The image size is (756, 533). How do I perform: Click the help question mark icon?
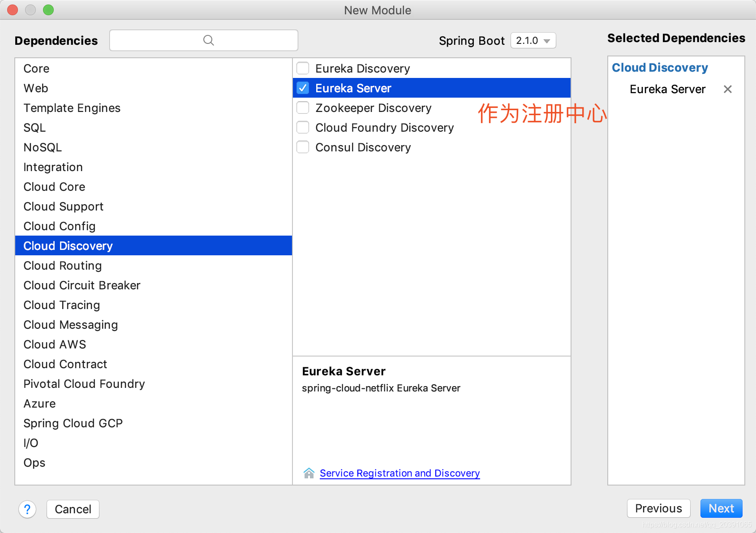tap(27, 509)
